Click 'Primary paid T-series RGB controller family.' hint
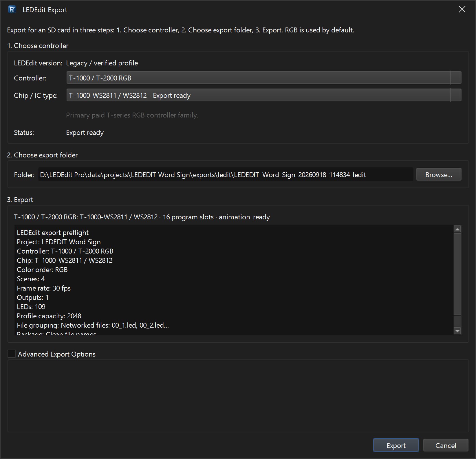This screenshot has height=459, width=476. 132,115
